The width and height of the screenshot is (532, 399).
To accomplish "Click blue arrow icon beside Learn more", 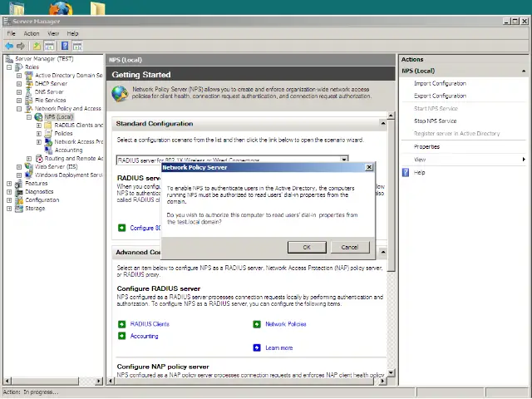I will pyautogui.click(x=257, y=347).
